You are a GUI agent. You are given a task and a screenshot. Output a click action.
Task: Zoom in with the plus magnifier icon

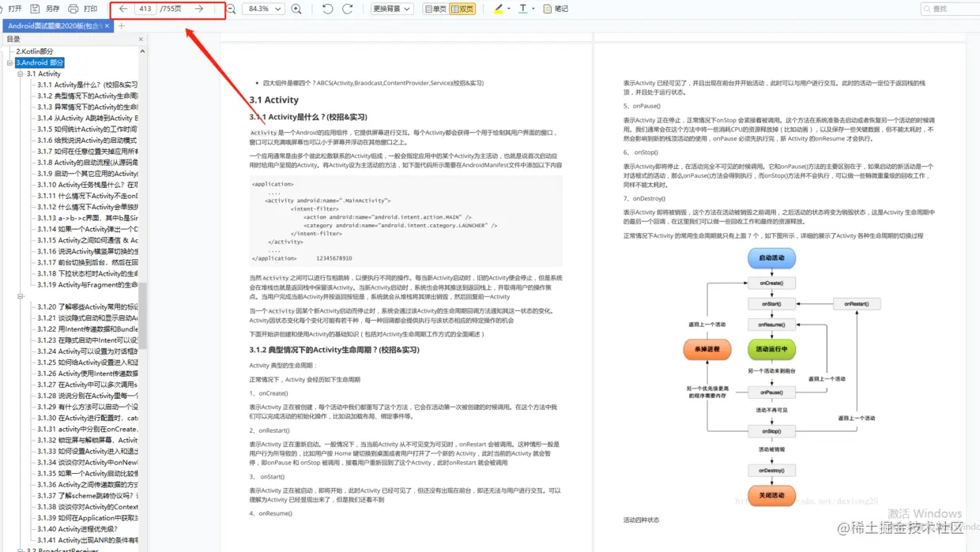296,9
